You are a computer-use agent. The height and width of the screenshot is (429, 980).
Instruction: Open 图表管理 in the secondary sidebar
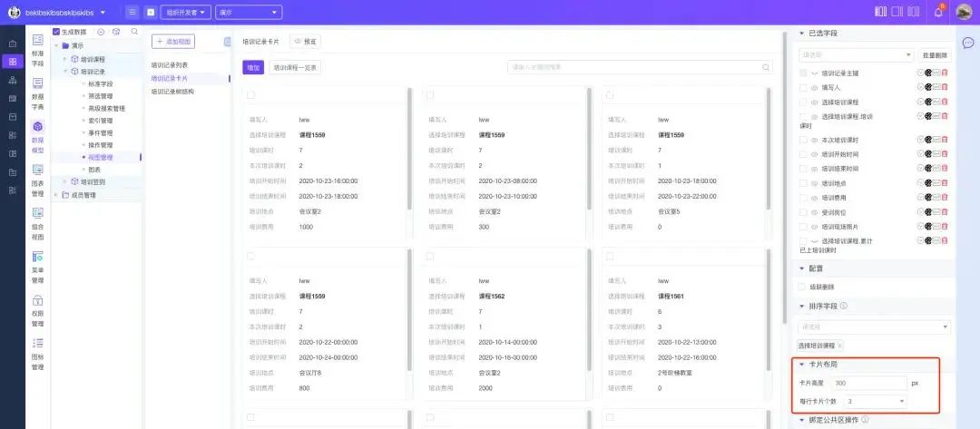coord(37,180)
